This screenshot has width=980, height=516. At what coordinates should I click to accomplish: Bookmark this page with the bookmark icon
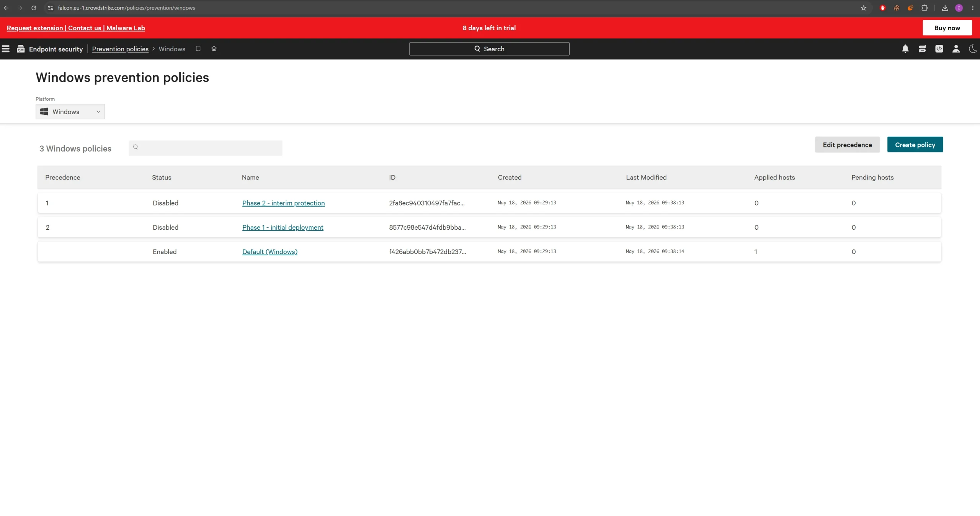point(198,49)
